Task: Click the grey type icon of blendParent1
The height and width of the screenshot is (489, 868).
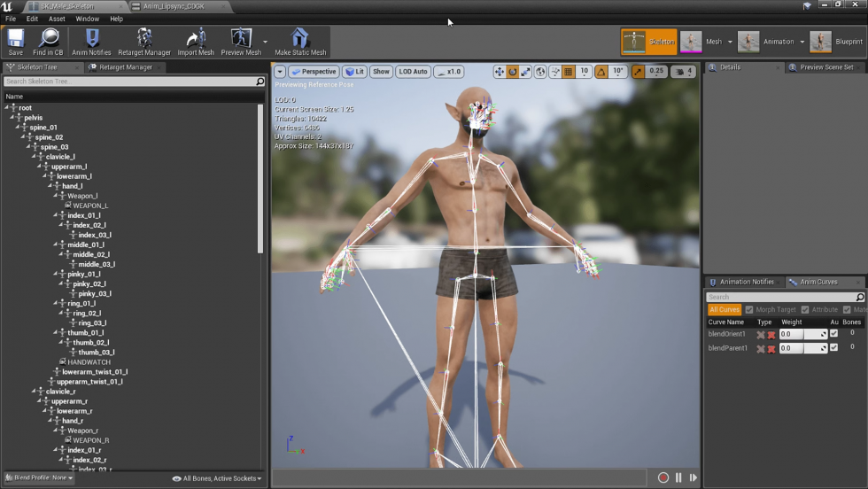Action: tap(761, 348)
